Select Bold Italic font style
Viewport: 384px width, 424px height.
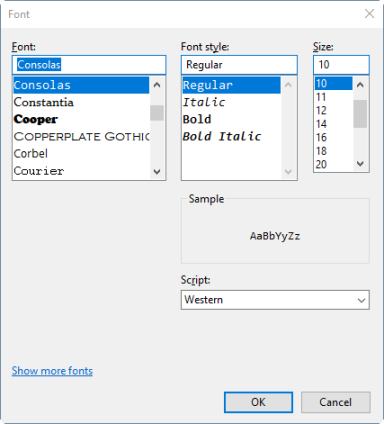tap(232, 137)
